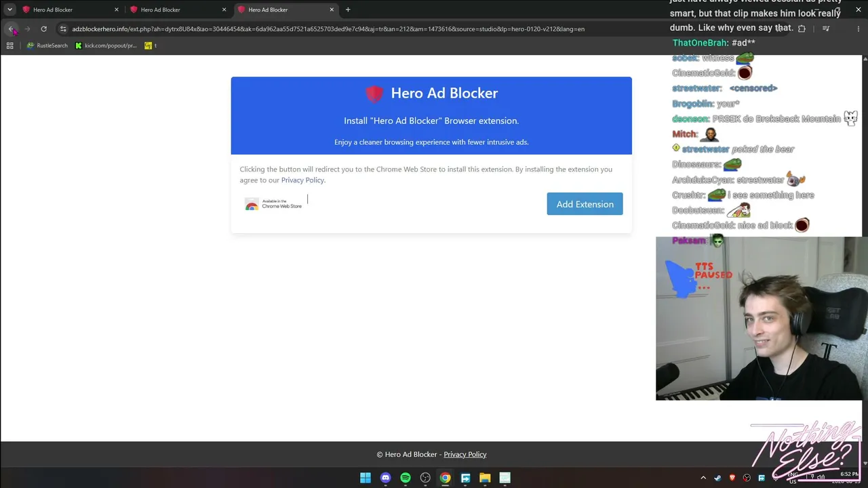Open OBS Studio from the taskbar

click(425, 478)
